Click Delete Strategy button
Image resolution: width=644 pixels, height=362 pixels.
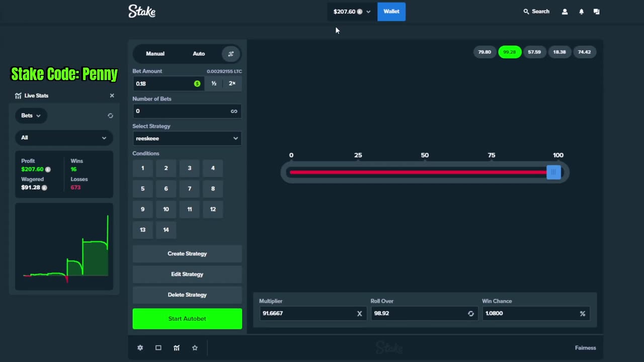pos(187,295)
